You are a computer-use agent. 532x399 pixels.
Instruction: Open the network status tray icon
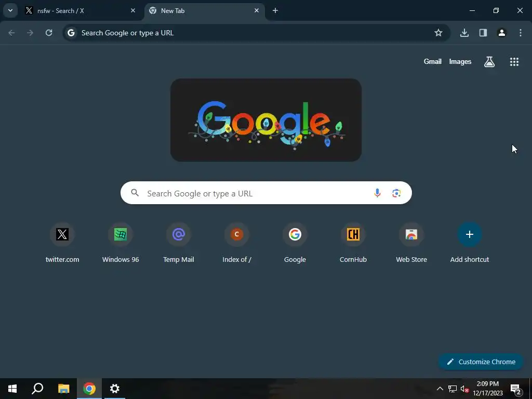click(x=453, y=389)
